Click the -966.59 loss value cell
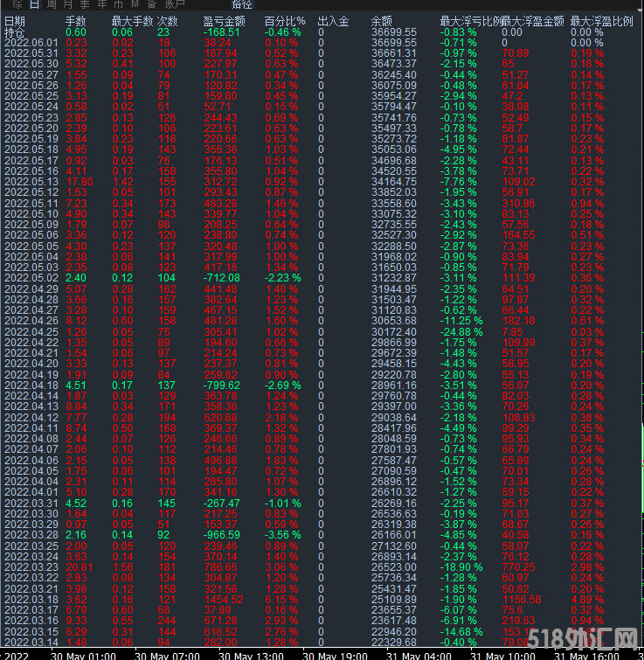The height and width of the screenshot is (660, 644). click(x=222, y=534)
